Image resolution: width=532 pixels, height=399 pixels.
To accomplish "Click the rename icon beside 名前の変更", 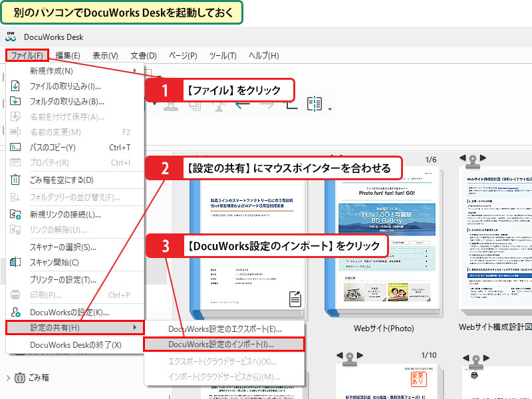I will point(15,132).
